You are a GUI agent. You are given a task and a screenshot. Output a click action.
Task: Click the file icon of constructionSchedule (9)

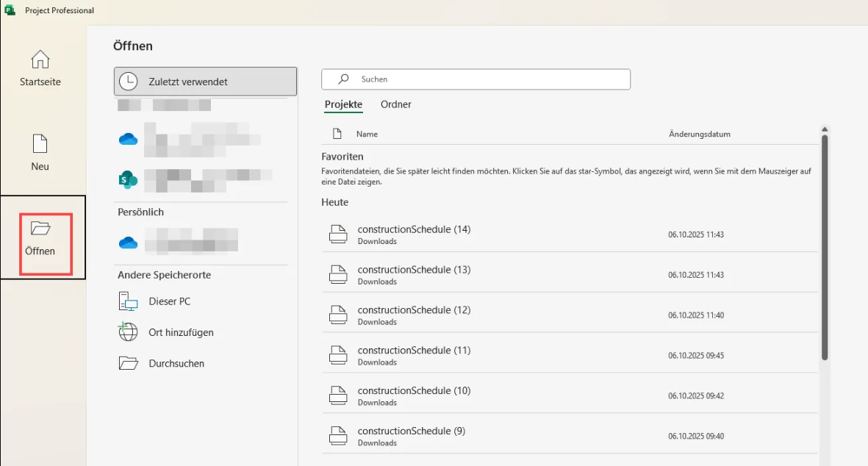[337, 436]
